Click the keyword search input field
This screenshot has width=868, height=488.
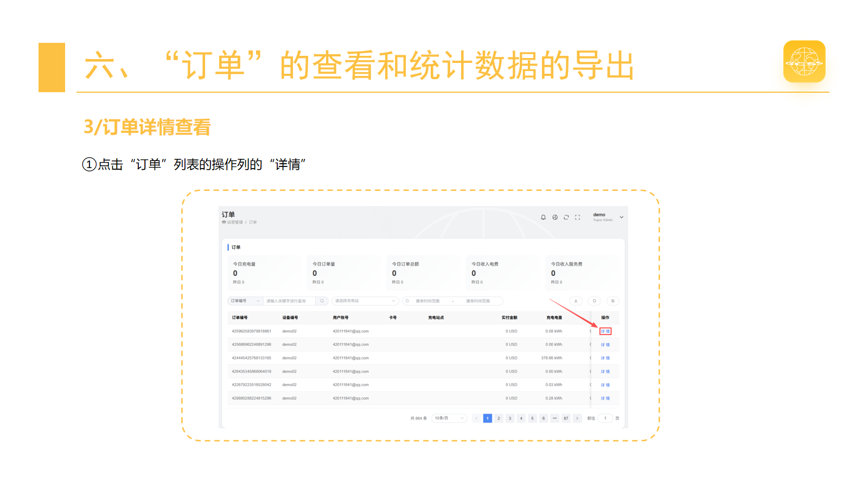(290, 301)
